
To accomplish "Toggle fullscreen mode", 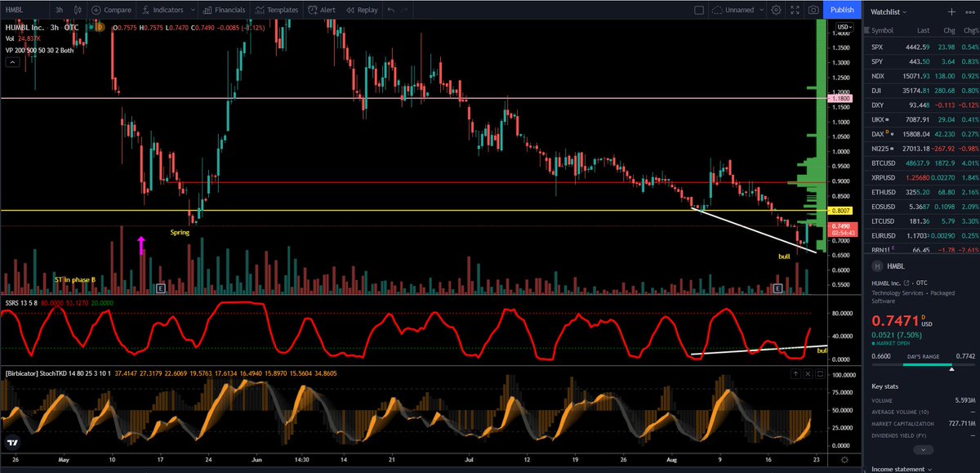I will coord(795,10).
